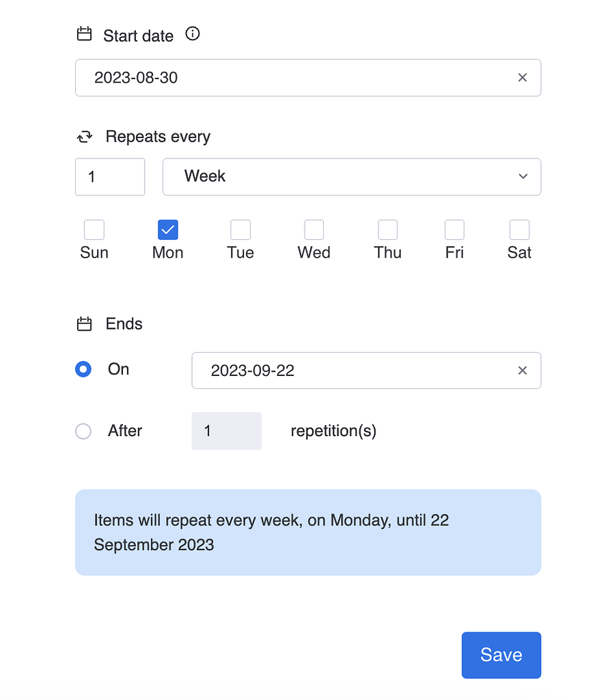Open the Week frequency dropdown

[x=352, y=176]
